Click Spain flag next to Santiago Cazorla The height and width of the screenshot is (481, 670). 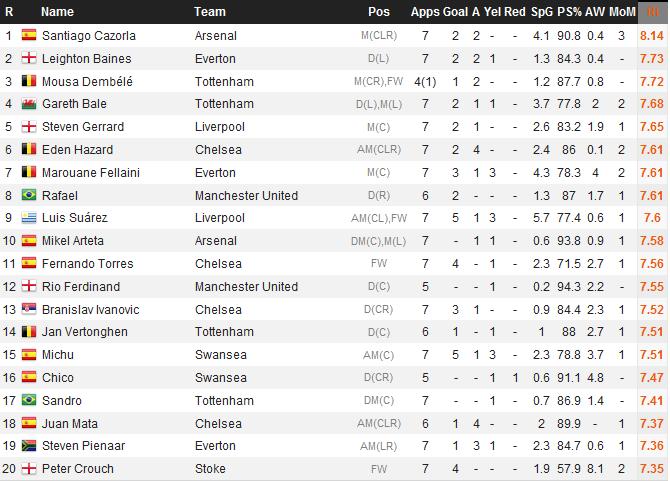[x=29, y=35]
